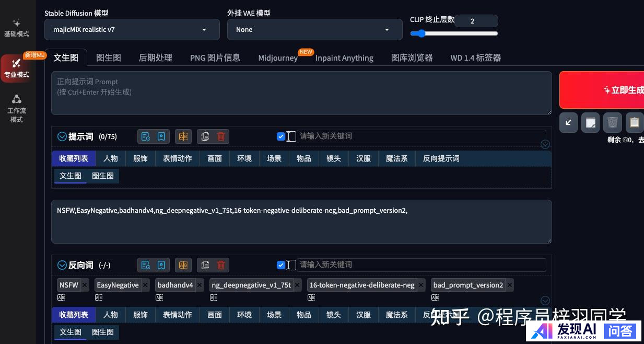Click the arrow read-parameters icon under generate button
This screenshot has height=344, width=644.
pyautogui.click(x=568, y=122)
